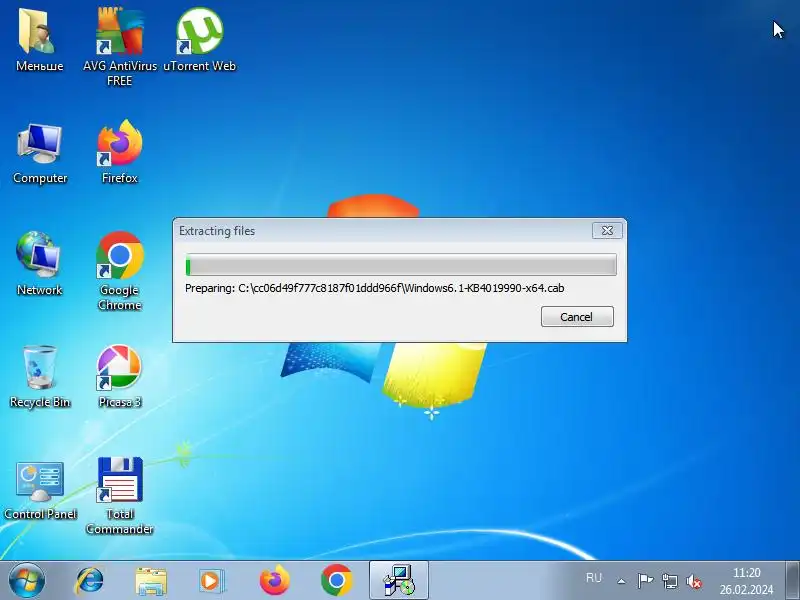The width and height of the screenshot is (800, 600).
Task: Click the extraction progress bar
Action: click(x=401, y=265)
